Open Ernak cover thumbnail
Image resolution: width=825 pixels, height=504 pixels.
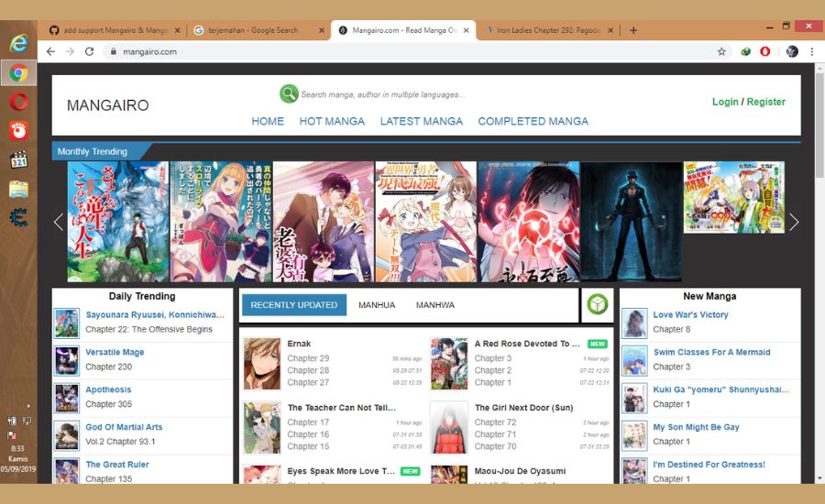[262, 364]
